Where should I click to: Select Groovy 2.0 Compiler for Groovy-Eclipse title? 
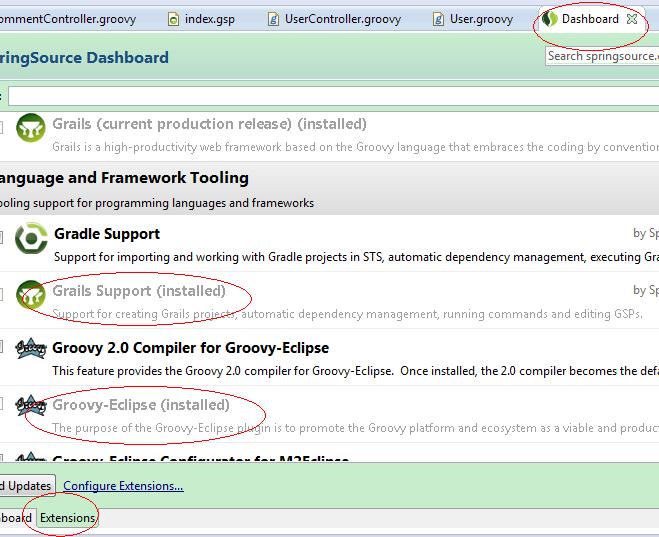click(191, 348)
